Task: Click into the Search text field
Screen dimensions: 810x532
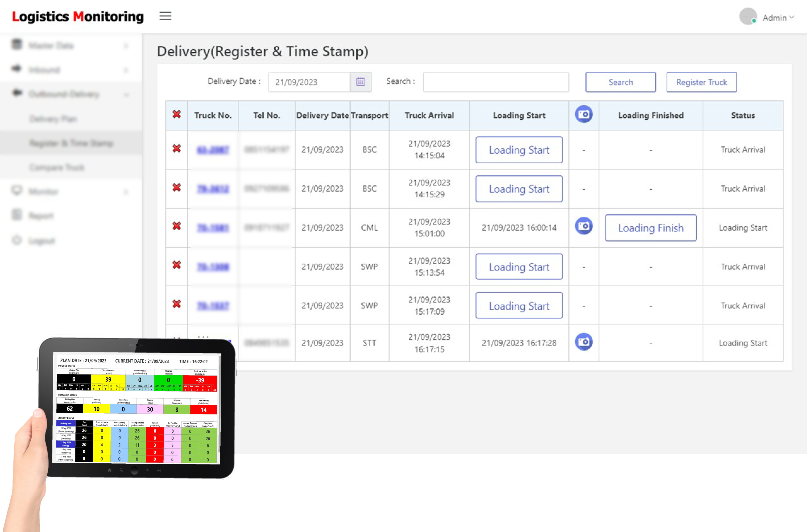Action: pos(496,82)
